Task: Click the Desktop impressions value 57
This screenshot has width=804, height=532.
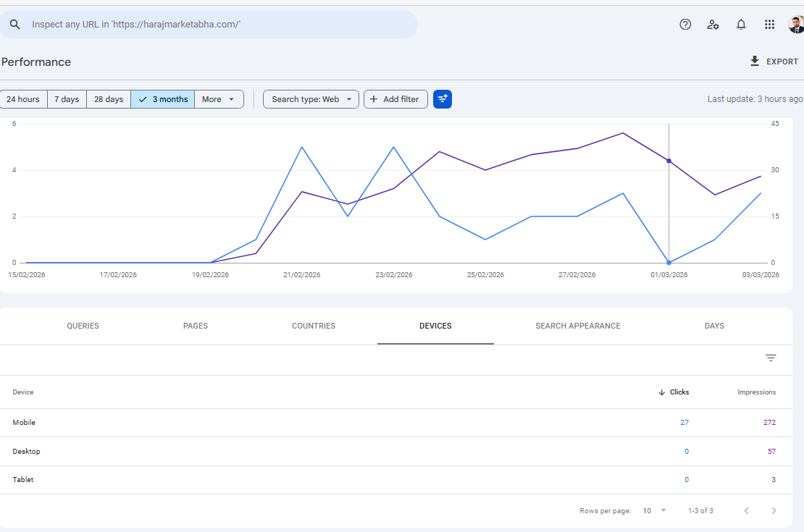Action: 771,451
